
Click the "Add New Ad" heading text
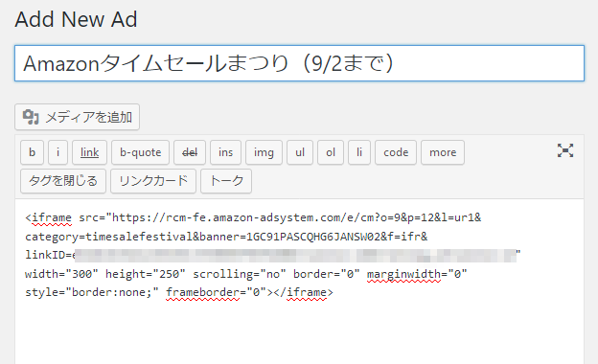[76, 19]
